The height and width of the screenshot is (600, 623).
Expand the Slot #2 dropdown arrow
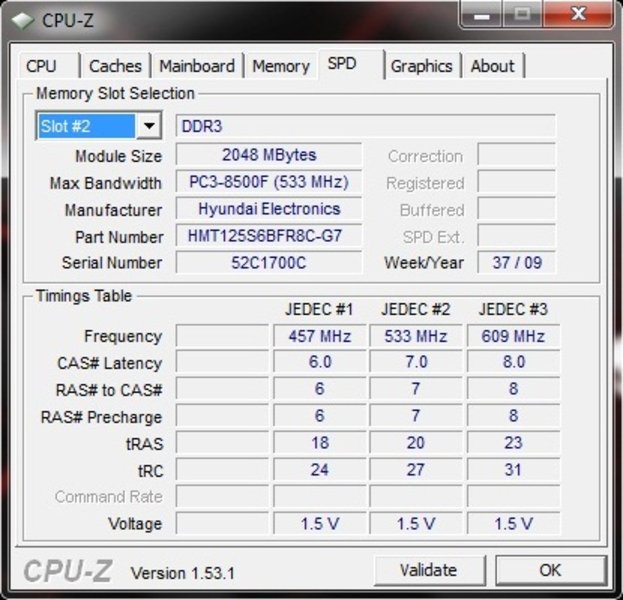coord(149,126)
